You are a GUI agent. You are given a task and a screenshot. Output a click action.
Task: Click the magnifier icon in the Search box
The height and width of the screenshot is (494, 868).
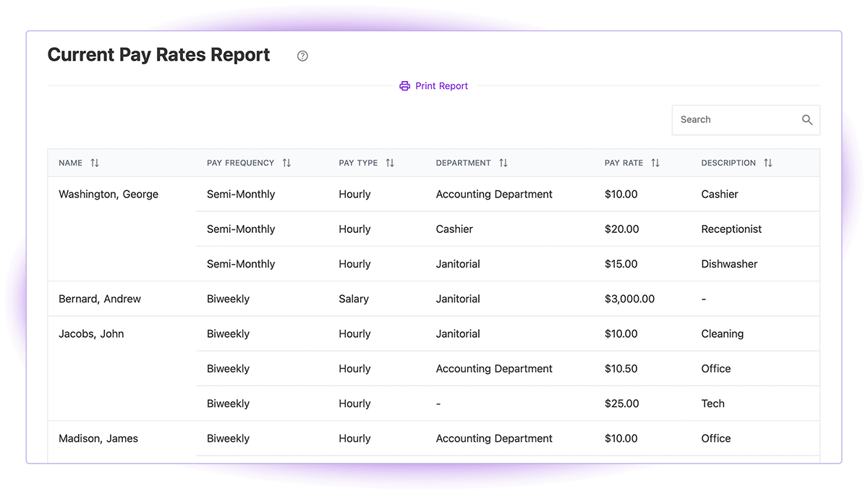coord(807,120)
